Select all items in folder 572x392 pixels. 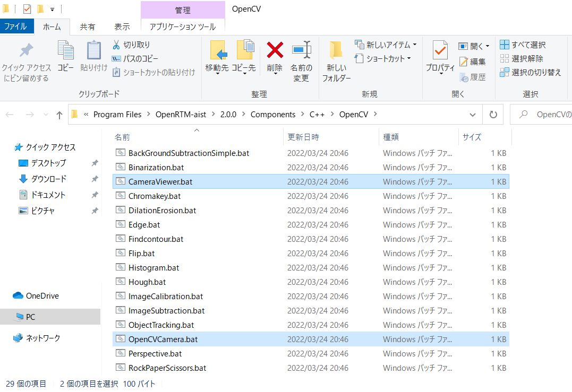523,45
